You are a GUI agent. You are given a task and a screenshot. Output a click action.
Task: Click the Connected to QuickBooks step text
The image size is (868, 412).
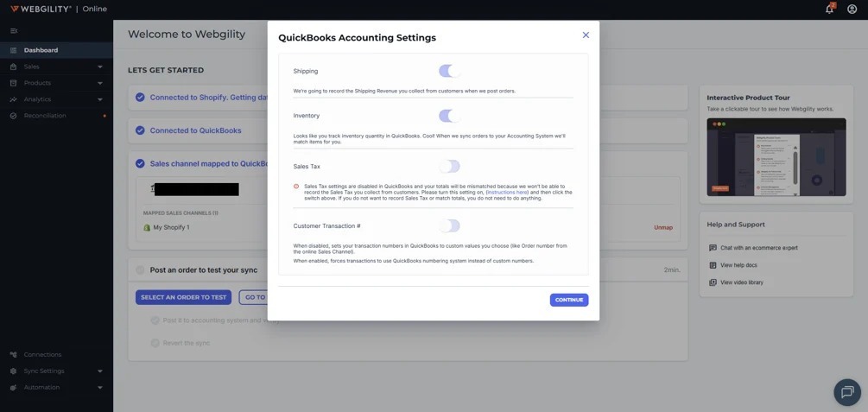coord(195,130)
